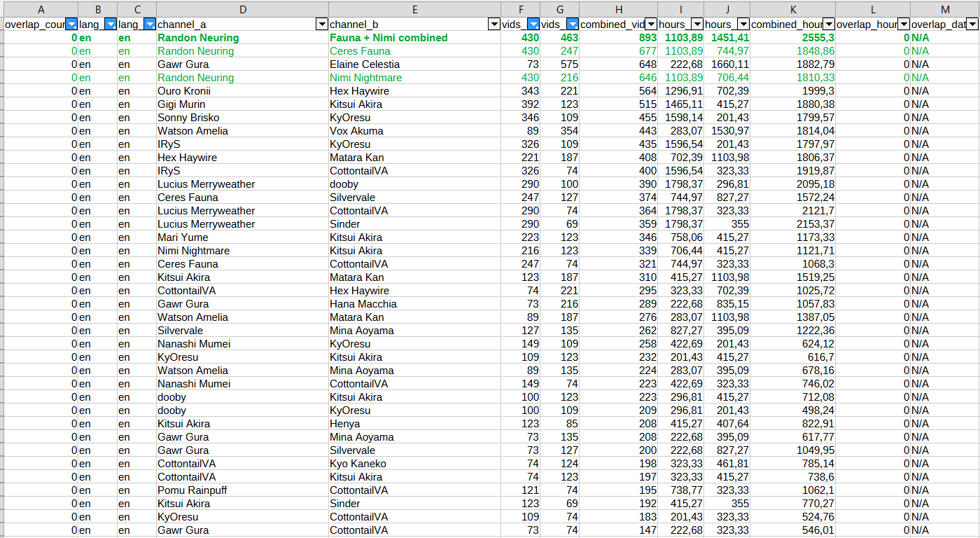Select column M by its header

(945, 9)
